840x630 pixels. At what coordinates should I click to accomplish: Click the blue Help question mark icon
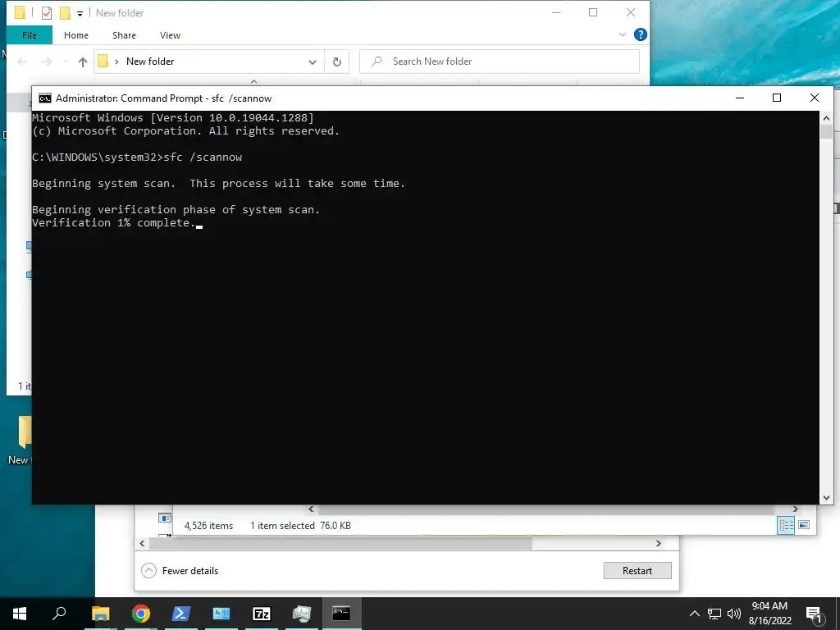tap(640, 34)
